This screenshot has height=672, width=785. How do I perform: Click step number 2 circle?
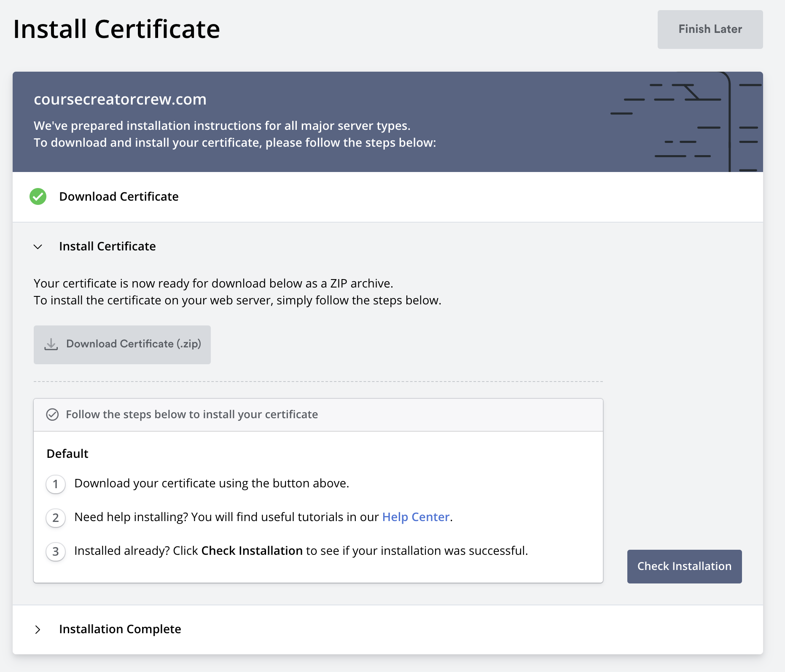click(56, 518)
